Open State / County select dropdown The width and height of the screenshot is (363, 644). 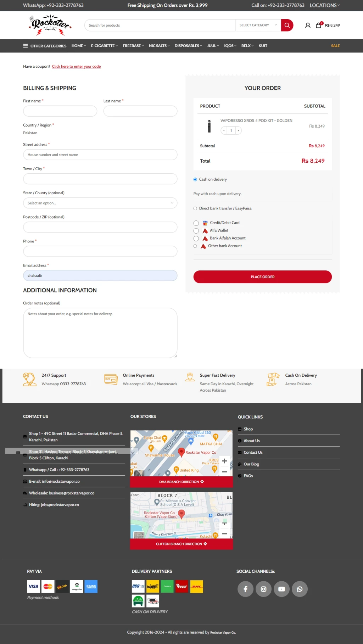pos(100,203)
